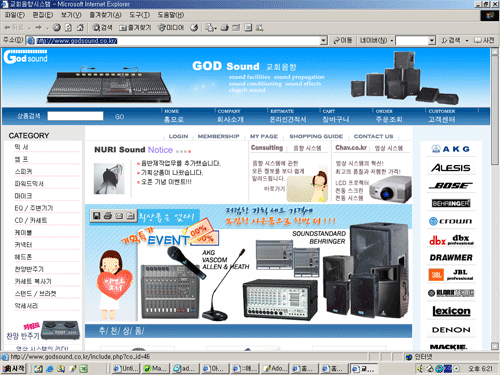
Task: Open the Back button history arrow
Action: pyautogui.click(x=29, y=28)
